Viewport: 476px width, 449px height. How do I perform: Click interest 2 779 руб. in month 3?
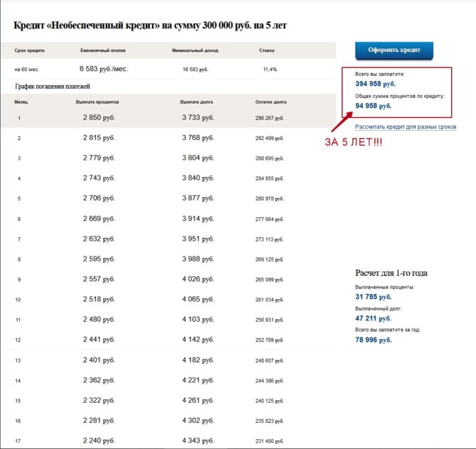[99, 158]
